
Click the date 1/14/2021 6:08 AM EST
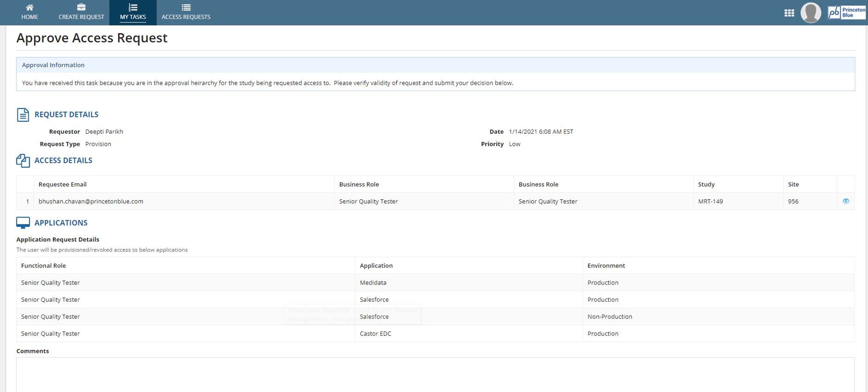click(x=541, y=131)
